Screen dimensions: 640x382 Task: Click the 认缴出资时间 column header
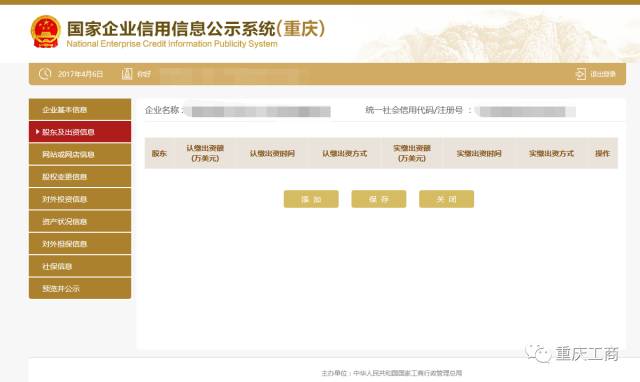[272, 153]
